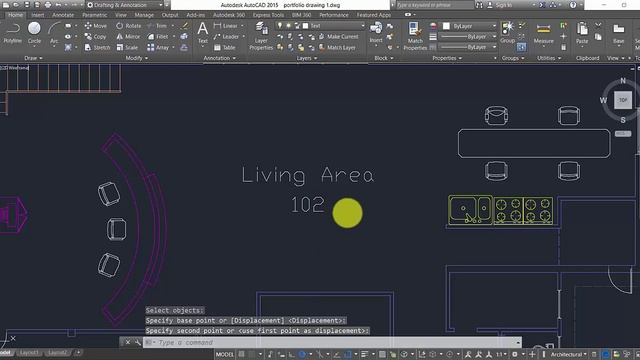Image resolution: width=640 pixels, height=360 pixels.
Task: Click the Make Current layer button
Action: coord(339,37)
